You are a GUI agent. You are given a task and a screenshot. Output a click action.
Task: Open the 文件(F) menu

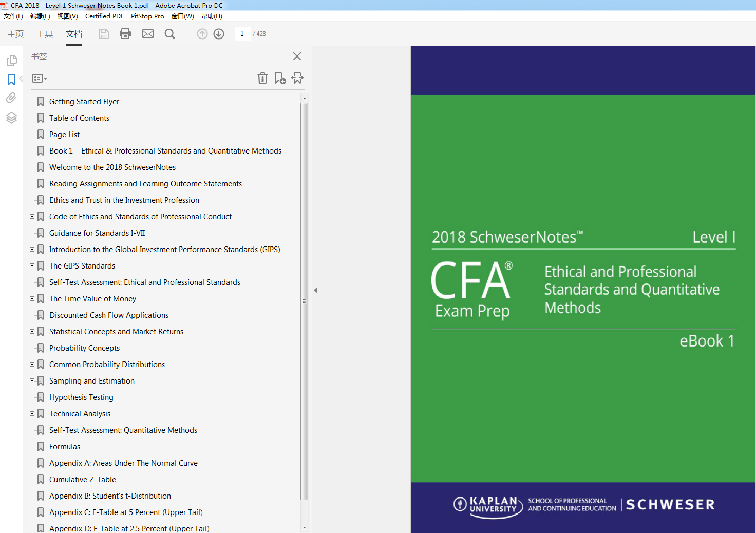coord(13,16)
